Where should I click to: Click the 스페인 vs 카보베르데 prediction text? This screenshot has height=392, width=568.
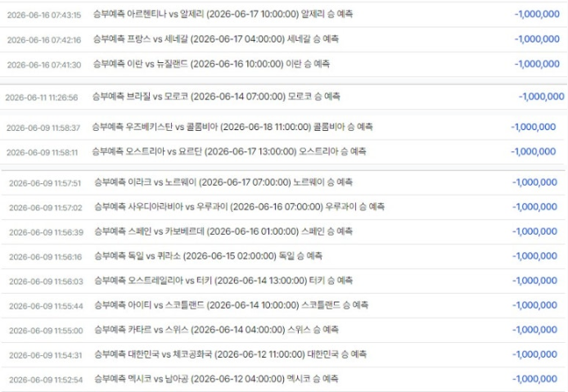click(223, 232)
